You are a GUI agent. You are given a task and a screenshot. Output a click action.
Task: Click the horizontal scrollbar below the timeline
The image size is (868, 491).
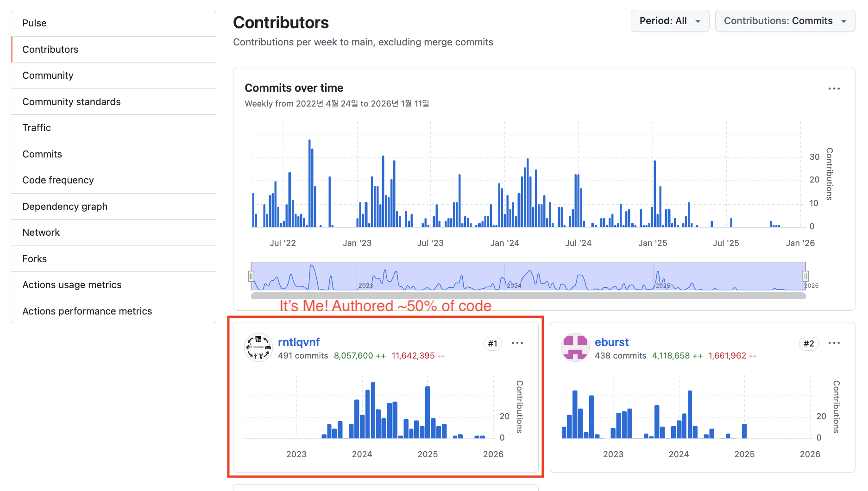[528, 296]
